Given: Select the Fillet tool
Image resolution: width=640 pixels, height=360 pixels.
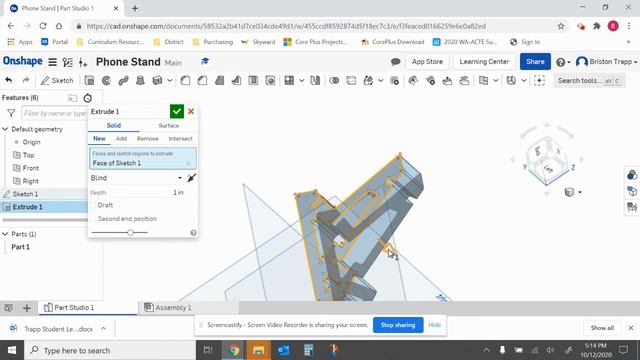Looking at the screenshot, I should 185,80.
